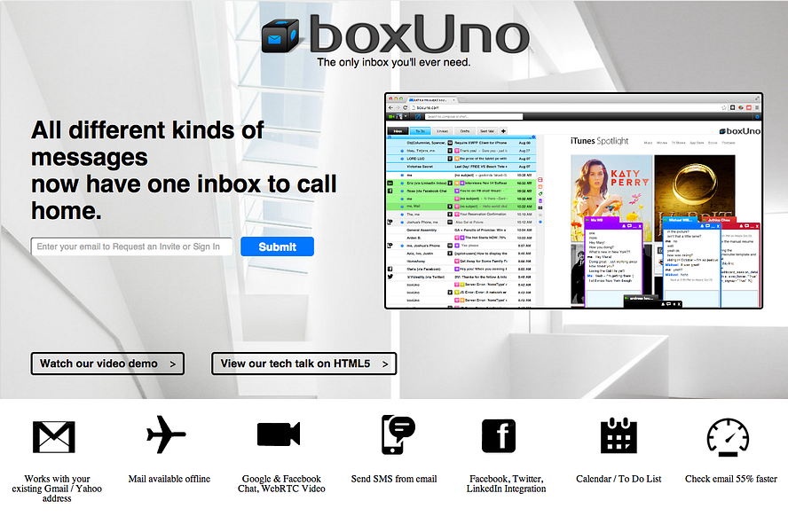
Task: Click the LinkedIn icon beside Eric's message
Action: [x=389, y=183]
